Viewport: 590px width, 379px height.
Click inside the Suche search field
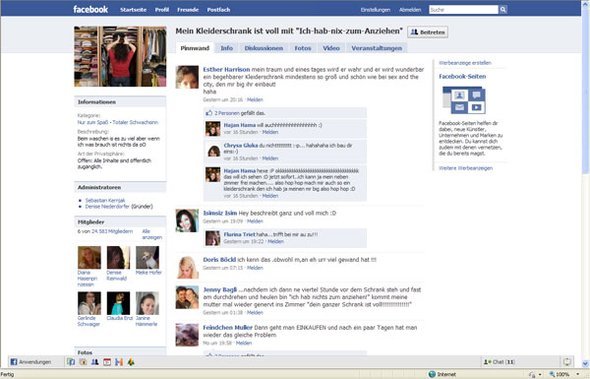(464, 10)
